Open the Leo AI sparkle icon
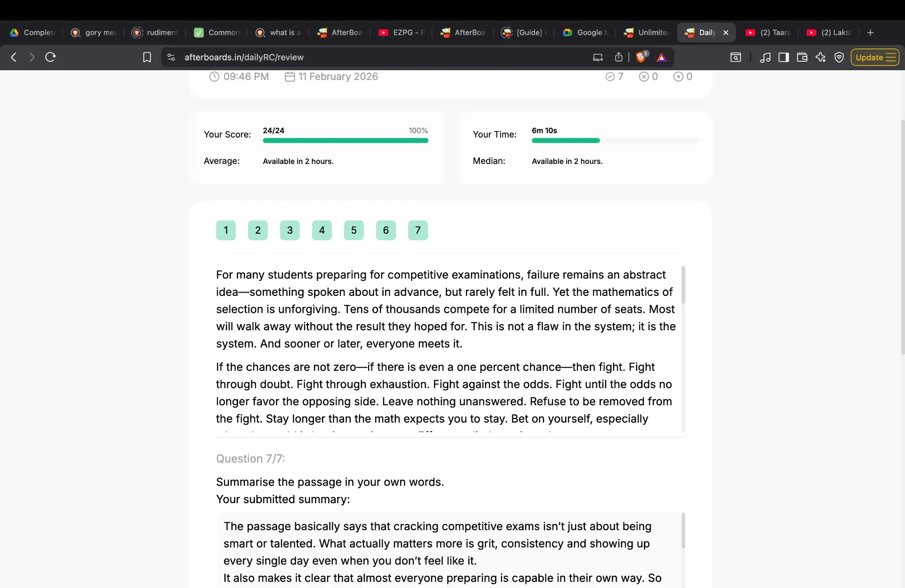 (821, 57)
